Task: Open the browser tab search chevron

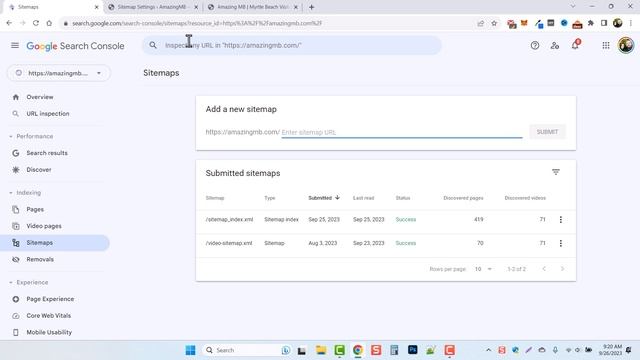Action: [x=573, y=7]
